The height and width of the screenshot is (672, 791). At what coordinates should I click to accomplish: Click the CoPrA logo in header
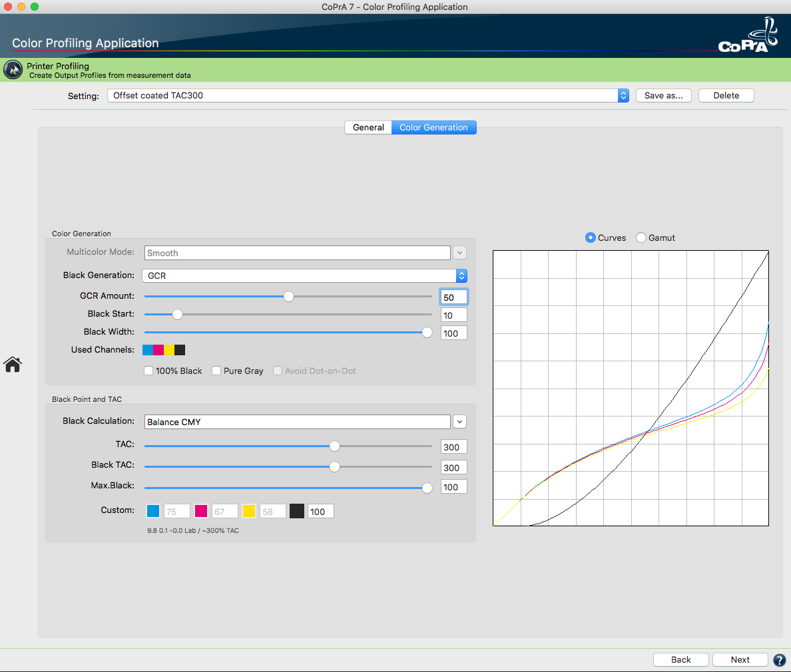748,35
